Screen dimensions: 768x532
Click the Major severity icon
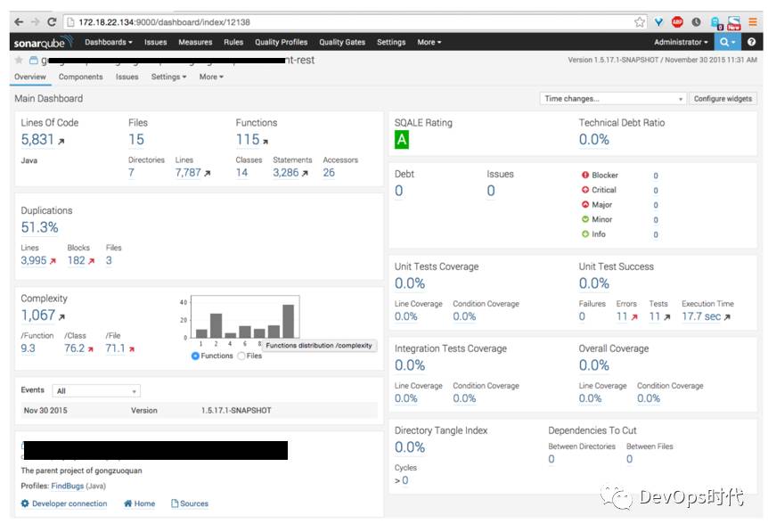point(585,204)
